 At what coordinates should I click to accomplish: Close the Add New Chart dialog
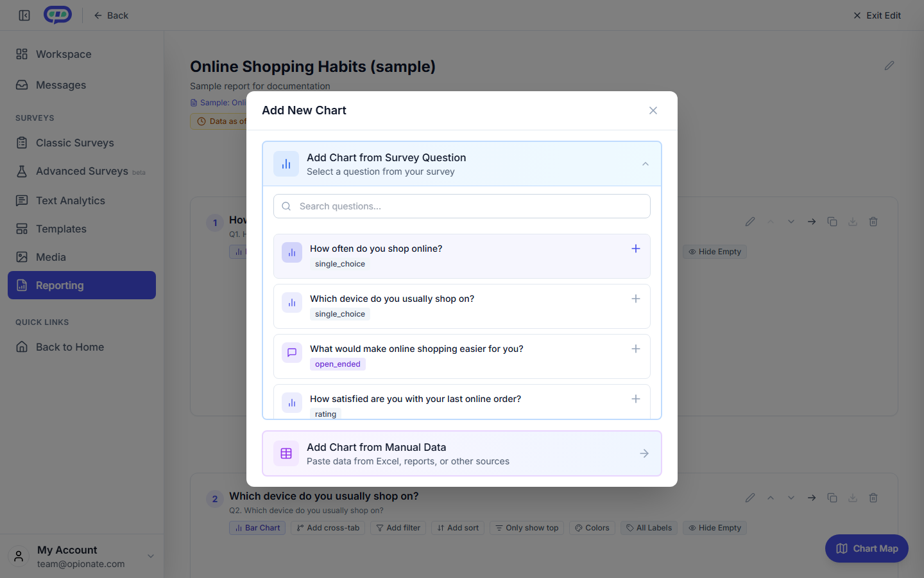[x=653, y=110]
